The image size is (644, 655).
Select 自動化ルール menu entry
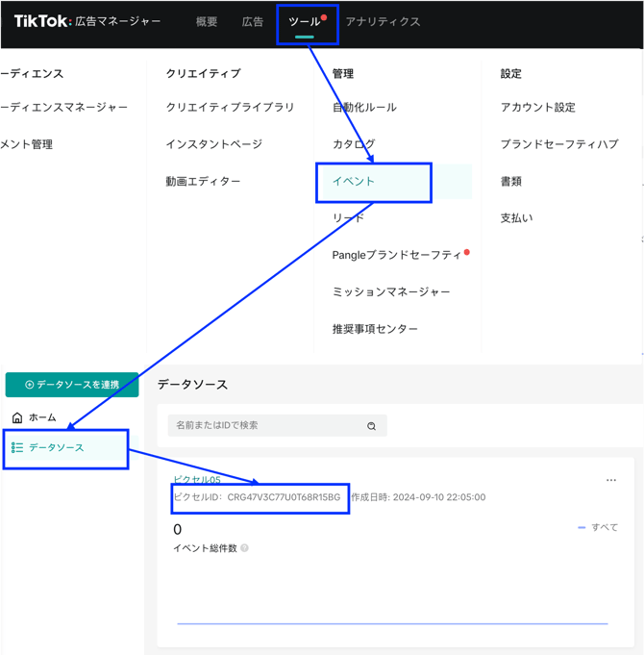(x=364, y=108)
